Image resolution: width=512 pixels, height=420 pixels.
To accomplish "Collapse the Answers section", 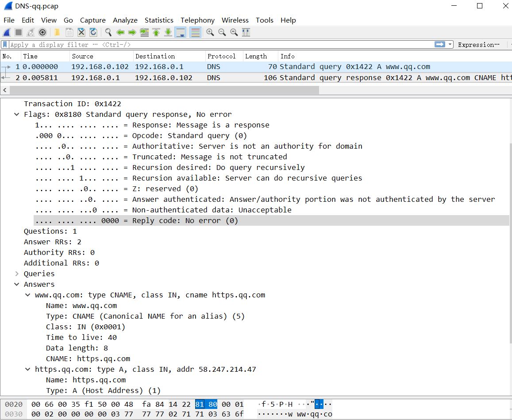I will 17,284.
